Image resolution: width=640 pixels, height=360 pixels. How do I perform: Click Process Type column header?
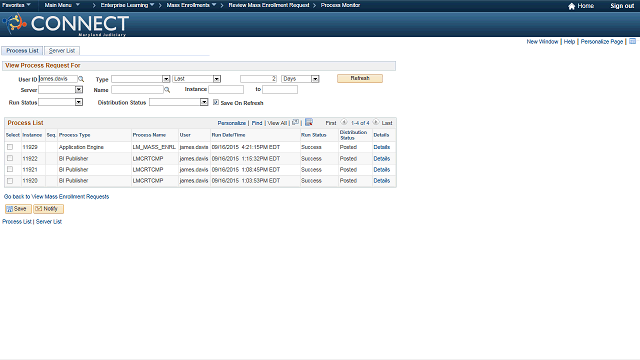pyautogui.click(x=74, y=135)
